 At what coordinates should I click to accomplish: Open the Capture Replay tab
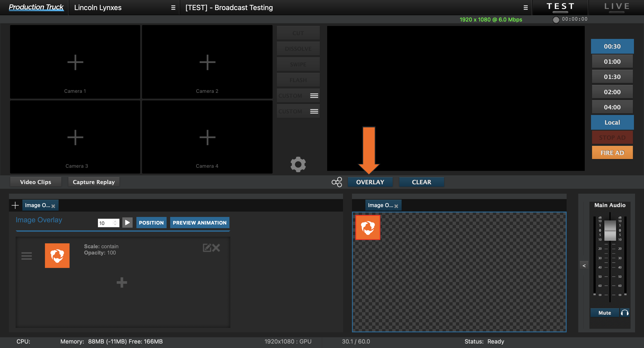[x=94, y=182]
